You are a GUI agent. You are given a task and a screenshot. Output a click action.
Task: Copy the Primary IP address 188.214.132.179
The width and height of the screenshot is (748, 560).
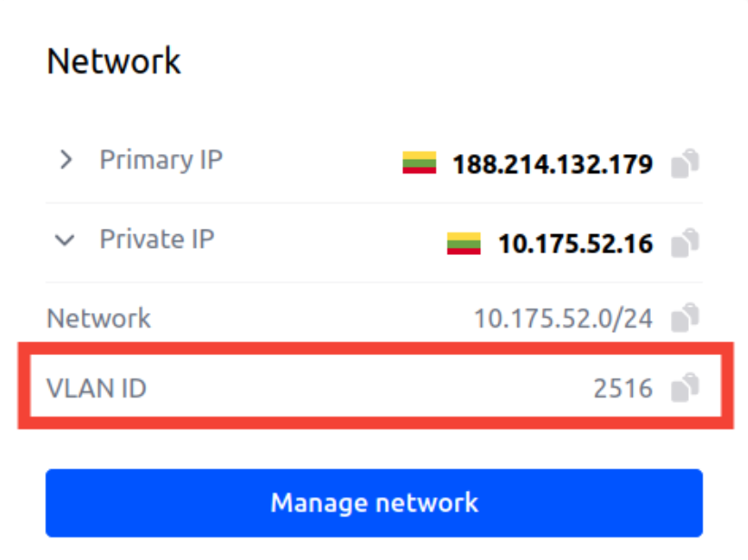point(685,164)
